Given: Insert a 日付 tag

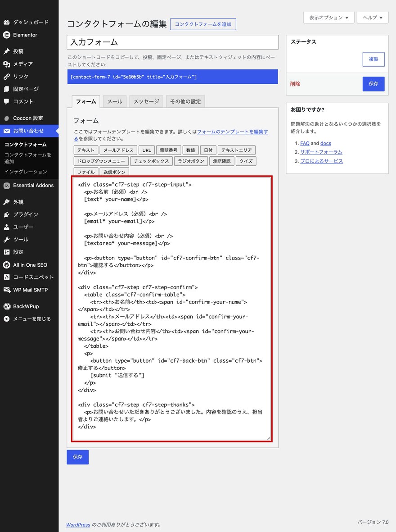Looking at the screenshot, I should [208, 150].
